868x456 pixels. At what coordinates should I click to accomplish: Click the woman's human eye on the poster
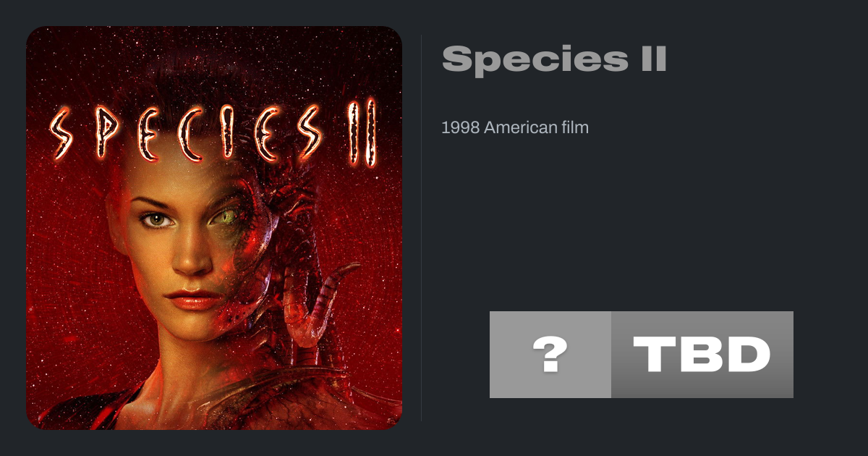(158, 218)
